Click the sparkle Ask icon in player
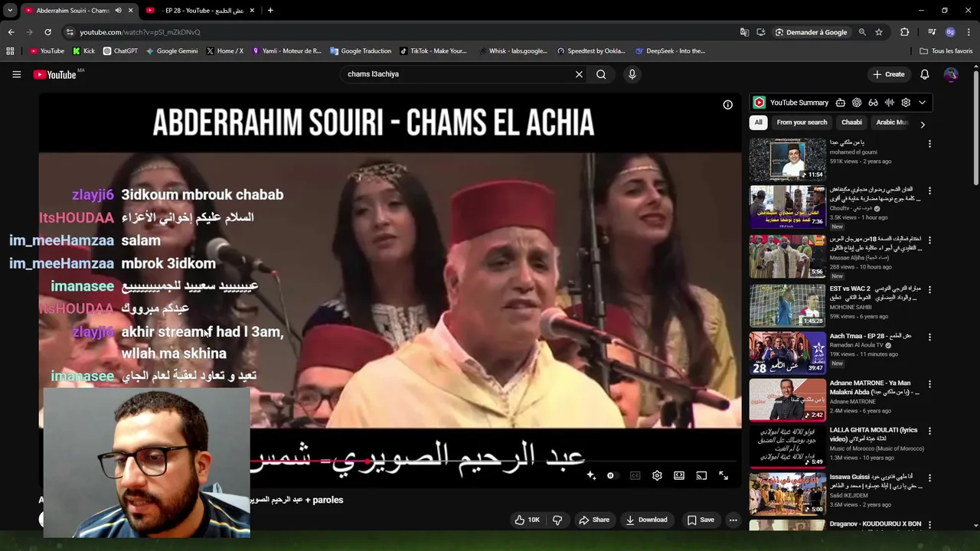Screen dimensions: 980x551 [x=591, y=475]
